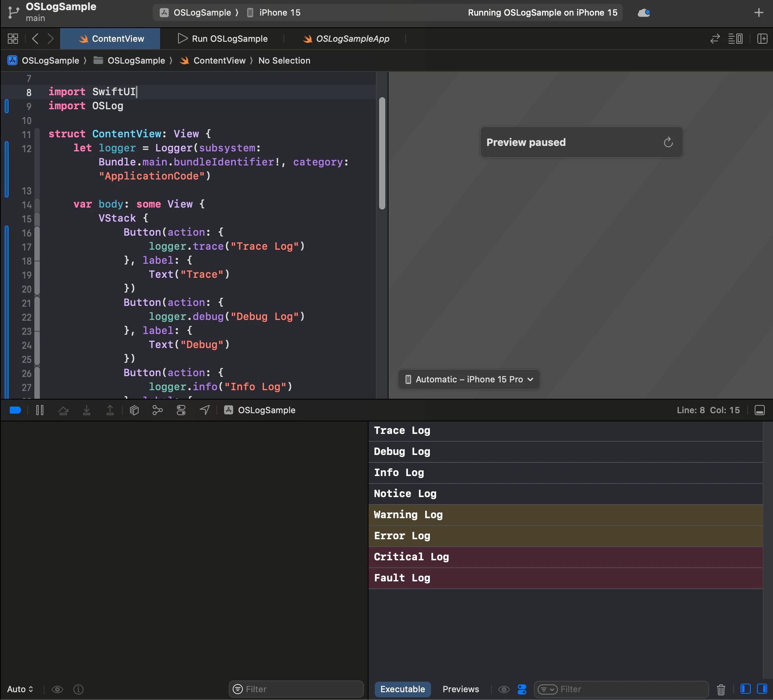Screen dimensions: 773x700
Task: Select the Fault Log console entry
Action: (x=566, y=578)
